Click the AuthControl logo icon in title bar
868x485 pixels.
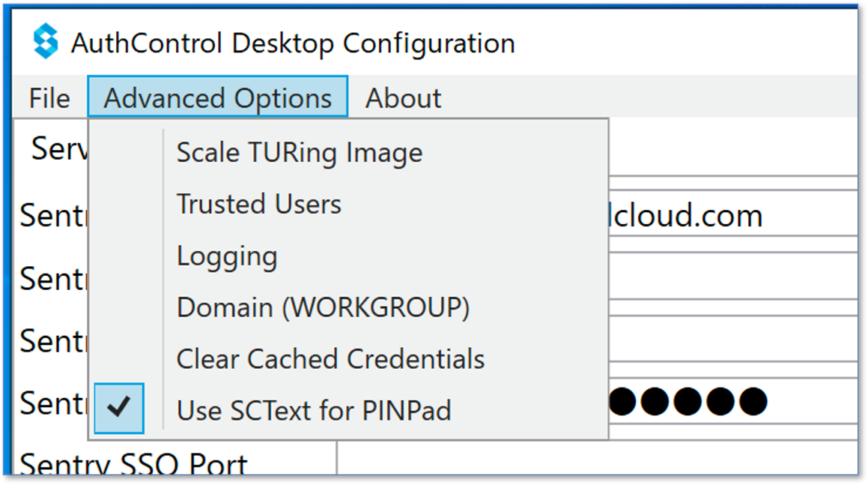[x=46, y=41]
